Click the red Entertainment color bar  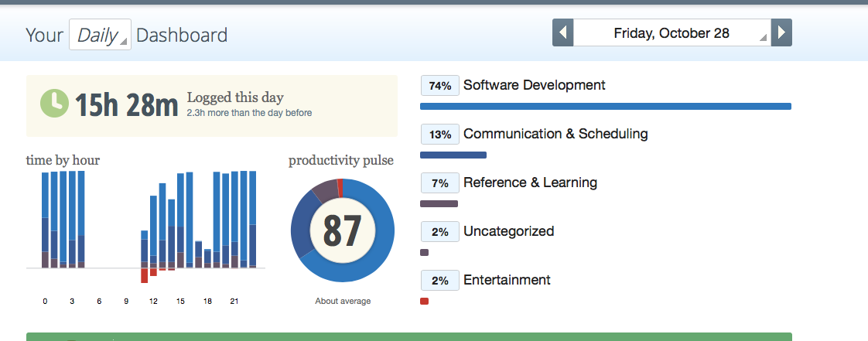(425, 301)
